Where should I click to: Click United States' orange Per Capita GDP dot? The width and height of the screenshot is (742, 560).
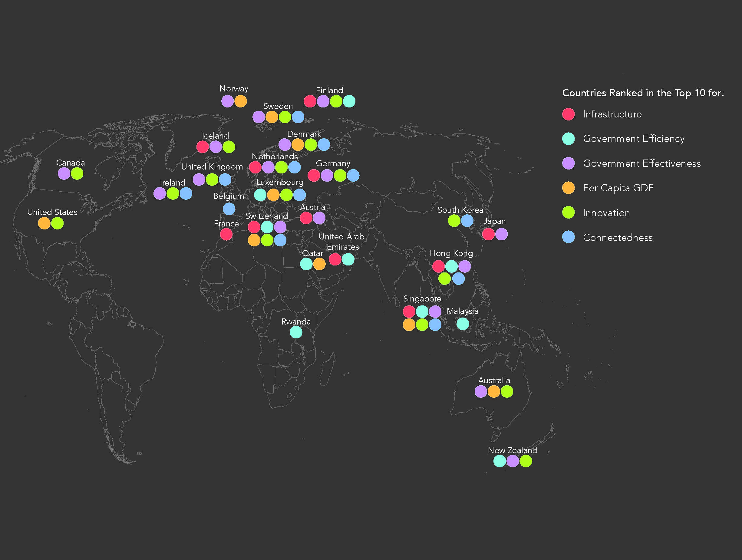44,223
